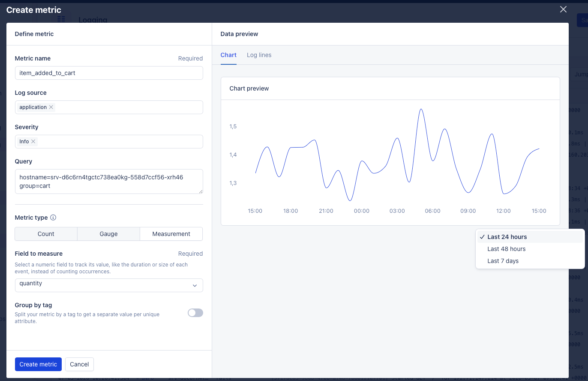
Task: Focus the Query text area
Action: click(x=109, y=181)
